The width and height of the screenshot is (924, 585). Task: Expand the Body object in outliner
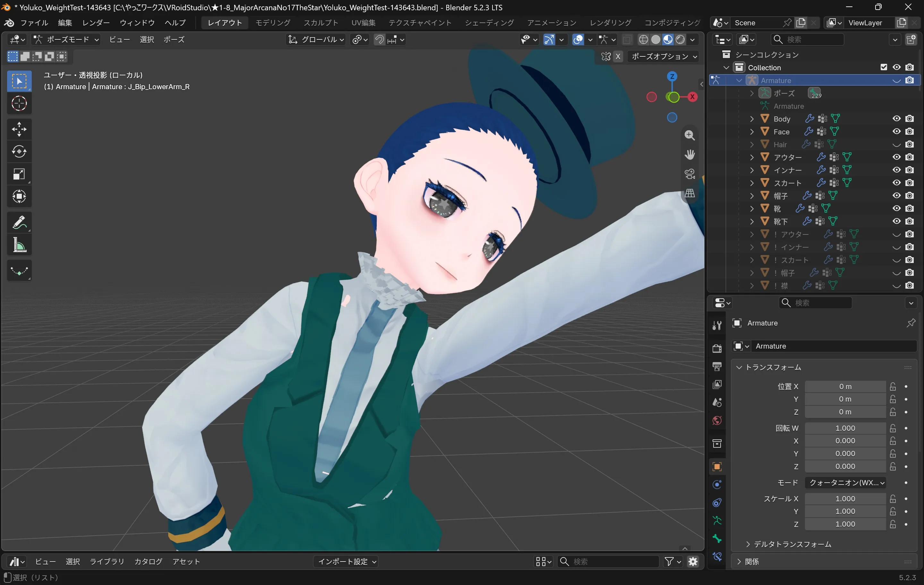pos(752,119)
